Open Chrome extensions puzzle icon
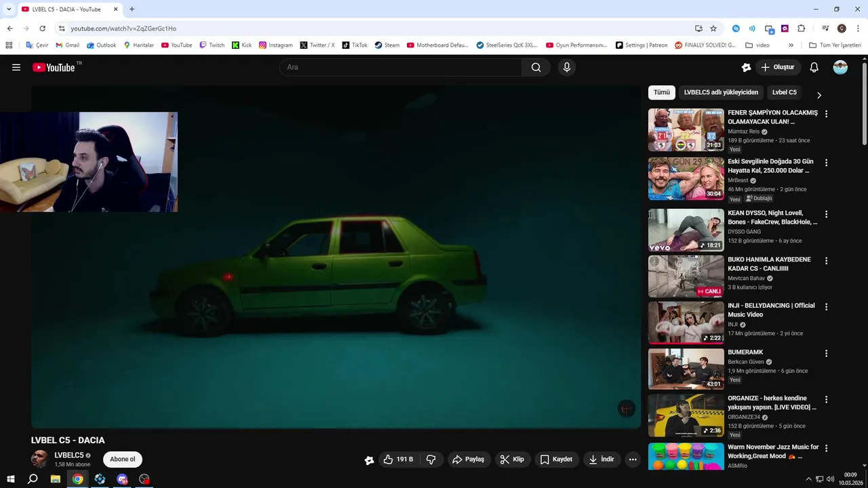The image size is (868, 488). [801, 28]
